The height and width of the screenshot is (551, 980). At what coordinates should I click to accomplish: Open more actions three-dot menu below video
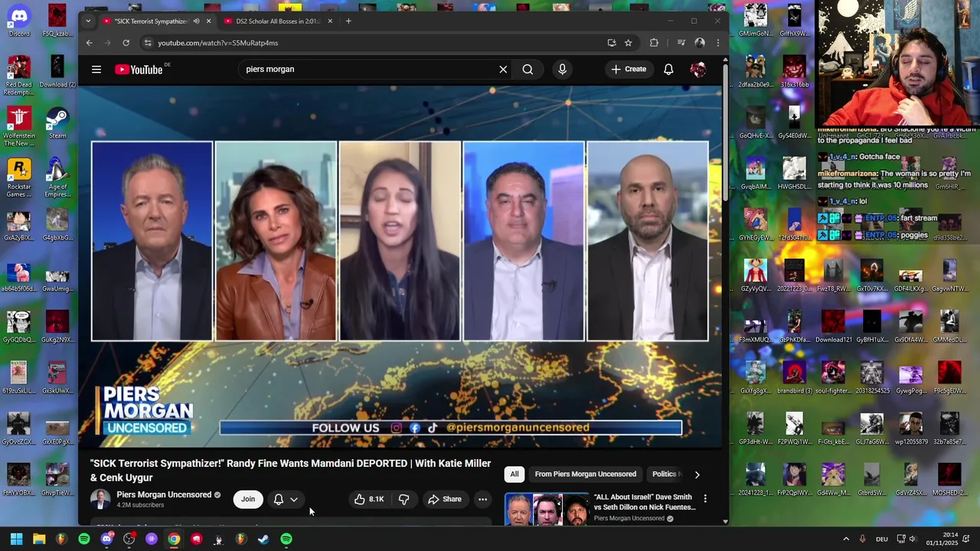tap(482, 499)
